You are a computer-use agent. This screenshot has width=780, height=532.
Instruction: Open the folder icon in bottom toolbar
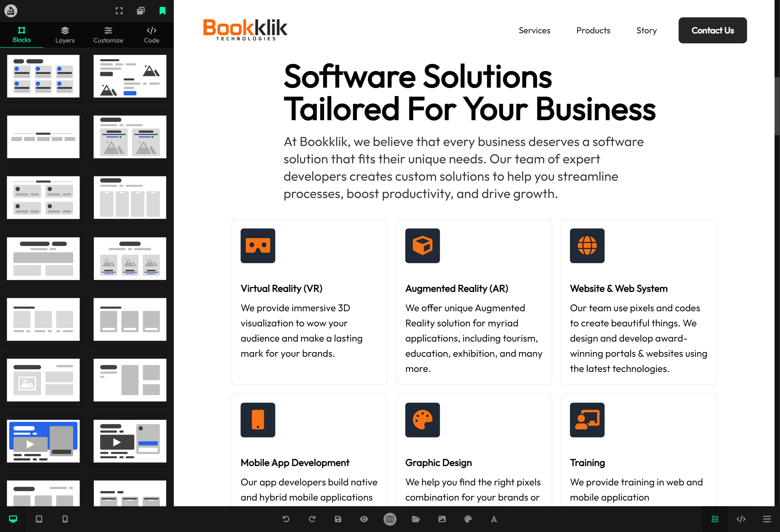(x=416, y=519)
